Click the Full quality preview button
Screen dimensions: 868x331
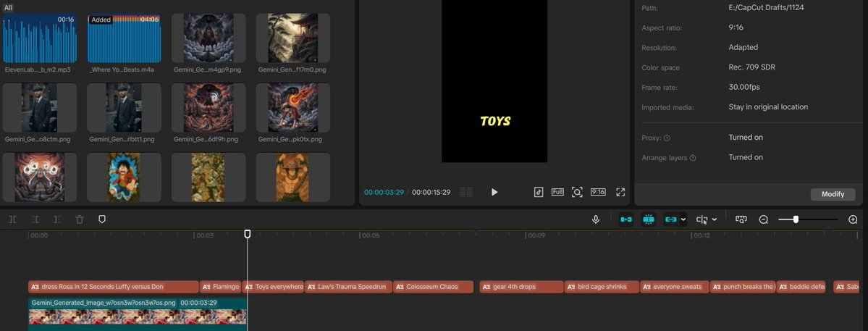[x=557, y=192]
